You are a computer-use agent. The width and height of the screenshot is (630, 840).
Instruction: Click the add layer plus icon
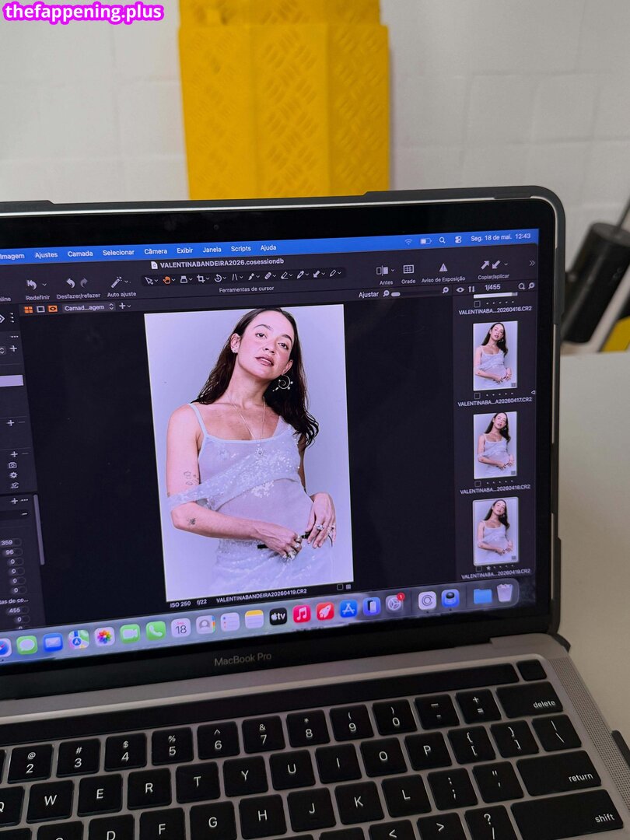pyautogui.click(x=122, y=306)
